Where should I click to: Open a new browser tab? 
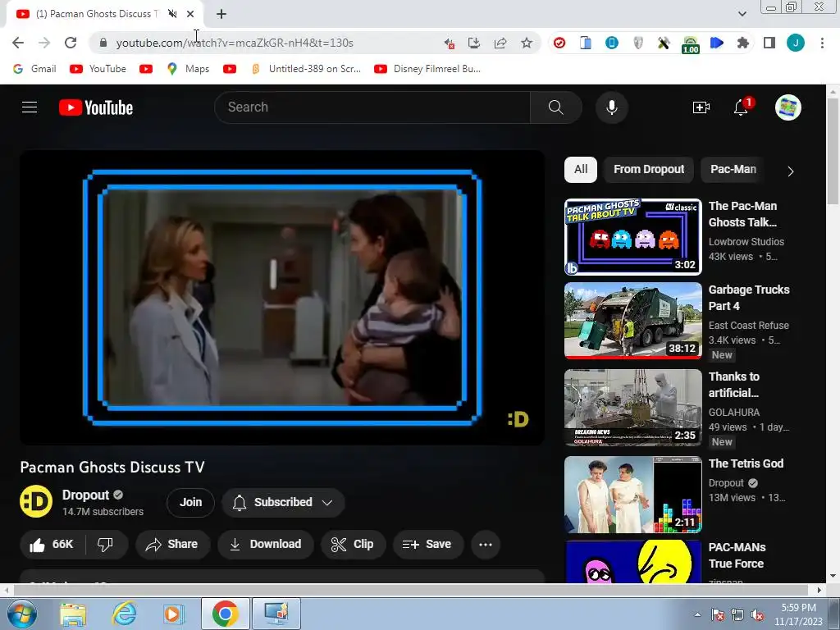tap(221, 14)
